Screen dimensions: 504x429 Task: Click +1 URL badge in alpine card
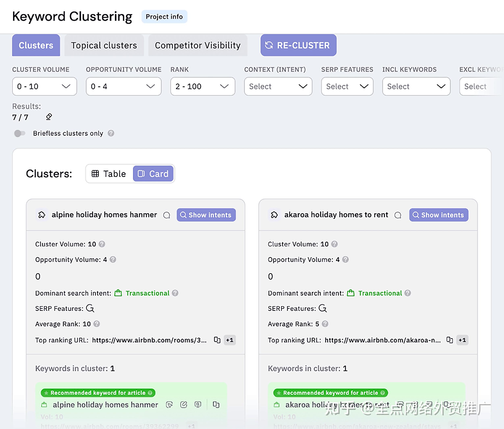click(x=230, y=340)
